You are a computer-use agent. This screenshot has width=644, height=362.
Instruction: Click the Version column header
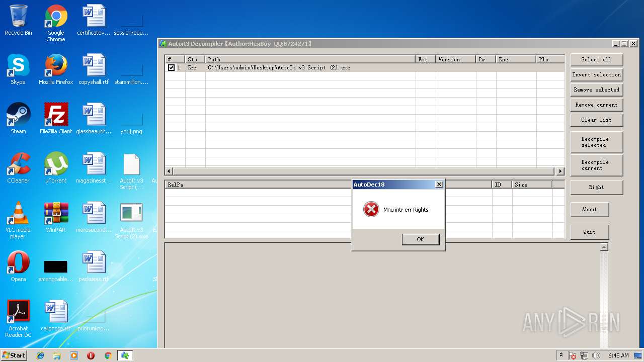tap(456, 59)
